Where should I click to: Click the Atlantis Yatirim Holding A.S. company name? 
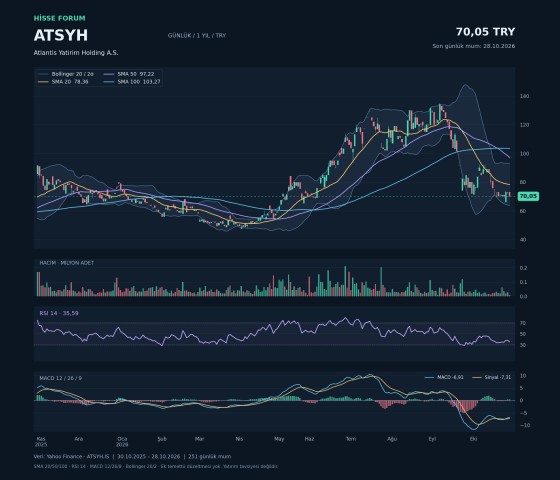76,52
